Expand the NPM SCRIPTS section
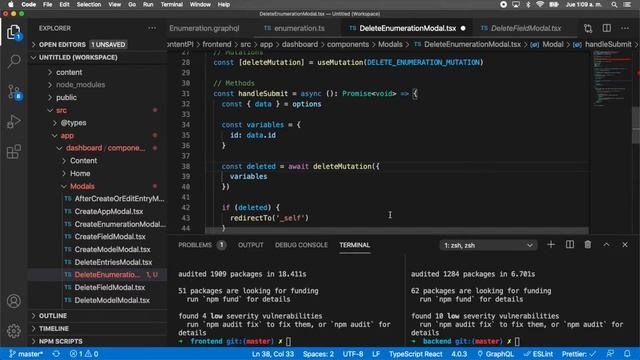The image size is (640, 360). (x=98, y=341)
